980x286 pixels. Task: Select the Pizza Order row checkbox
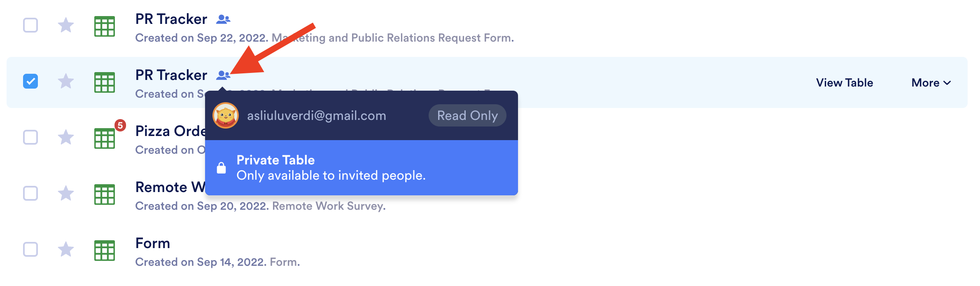click(x=30, y=137)
